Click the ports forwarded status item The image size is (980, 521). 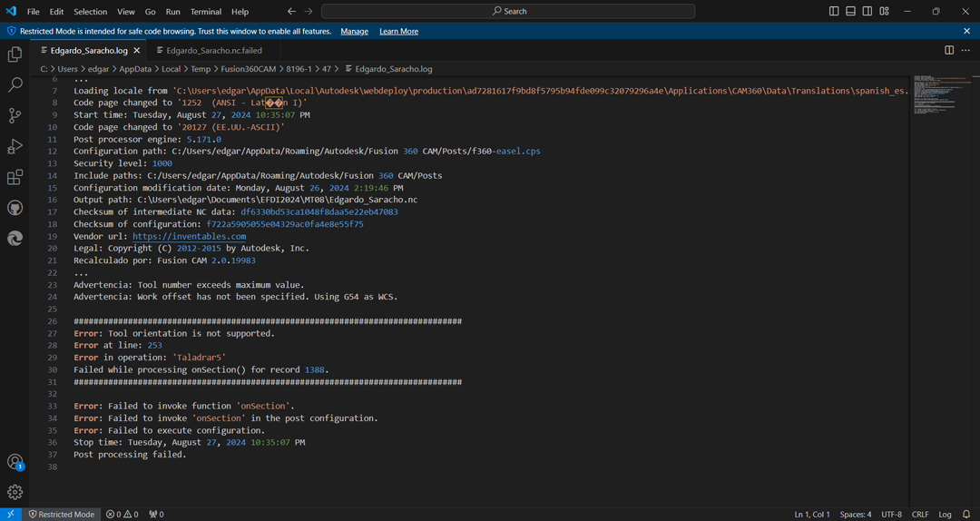156,514
